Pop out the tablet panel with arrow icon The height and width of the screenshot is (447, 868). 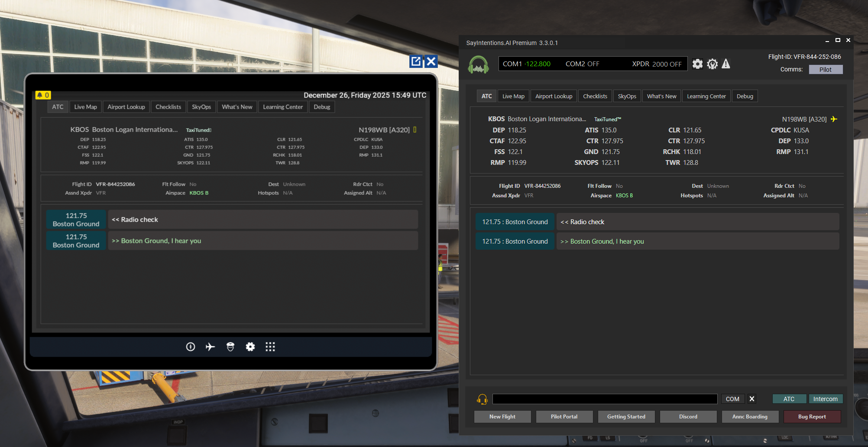coord(416,61)
